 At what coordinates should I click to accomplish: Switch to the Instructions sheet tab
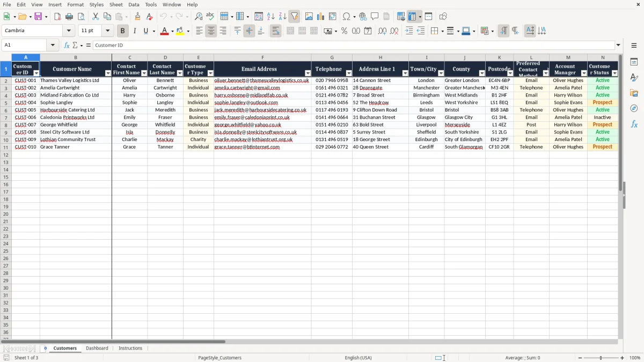(130, 349)
